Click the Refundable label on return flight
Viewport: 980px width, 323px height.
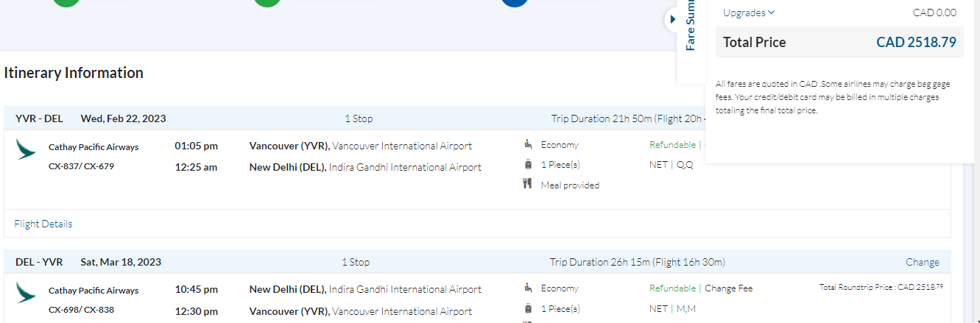click(x=672, y=288)
